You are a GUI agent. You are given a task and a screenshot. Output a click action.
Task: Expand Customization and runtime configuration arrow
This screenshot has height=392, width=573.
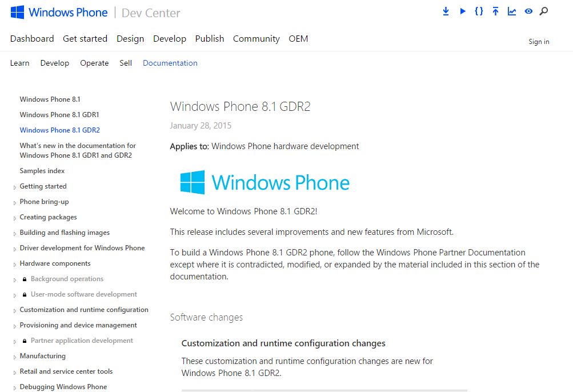[x=15, y=311]
